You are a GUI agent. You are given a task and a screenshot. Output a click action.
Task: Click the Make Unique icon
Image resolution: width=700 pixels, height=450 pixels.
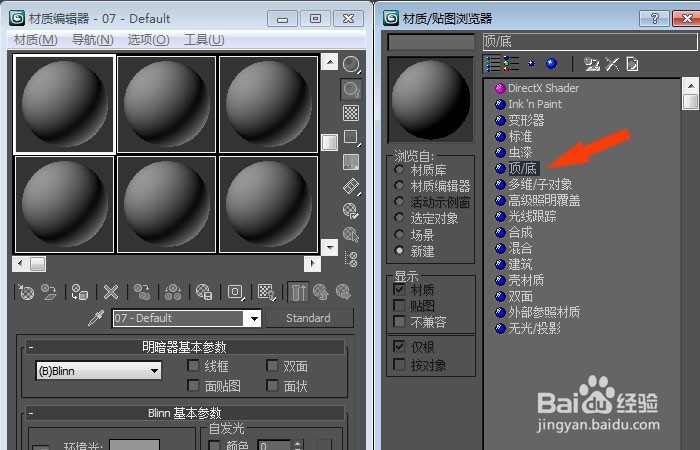tap(173, 292)
